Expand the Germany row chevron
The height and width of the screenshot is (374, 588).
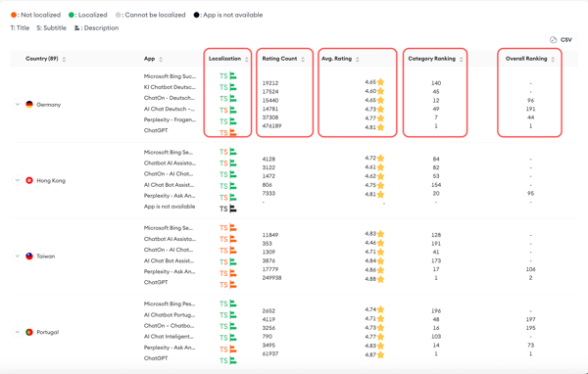click(18, 104)
